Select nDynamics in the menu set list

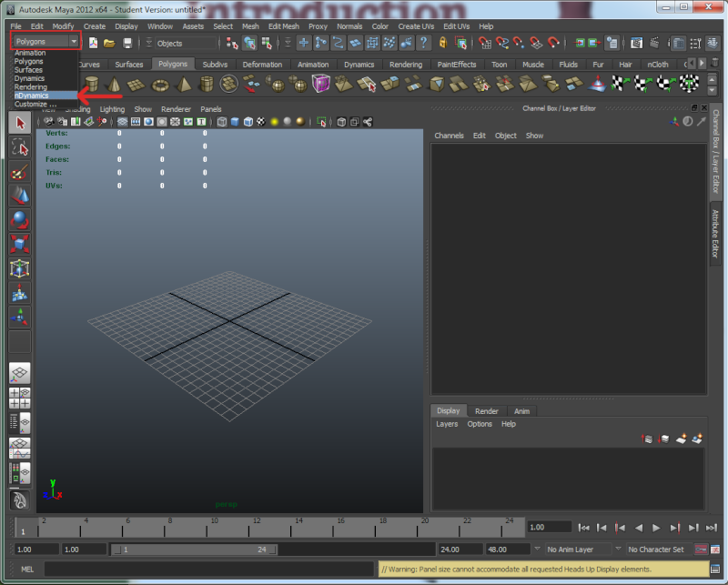[x=45, y=96]
